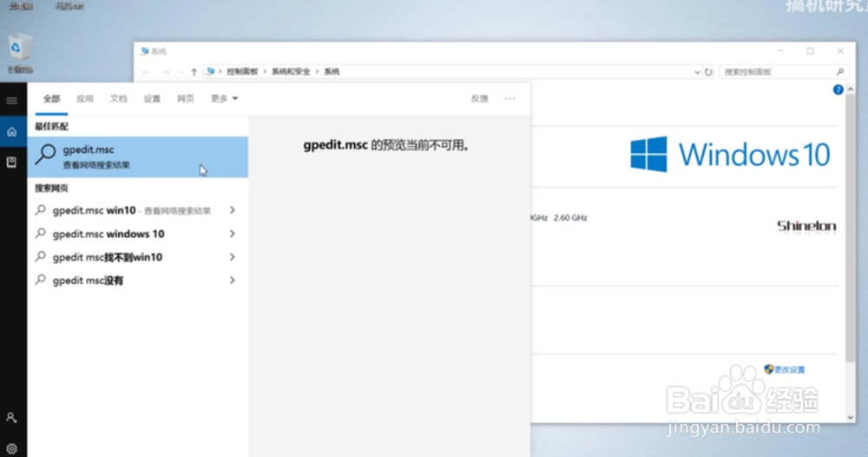Go up one level in System window
Viewport: 868px width, 457px height.
[x=194, y=72]
